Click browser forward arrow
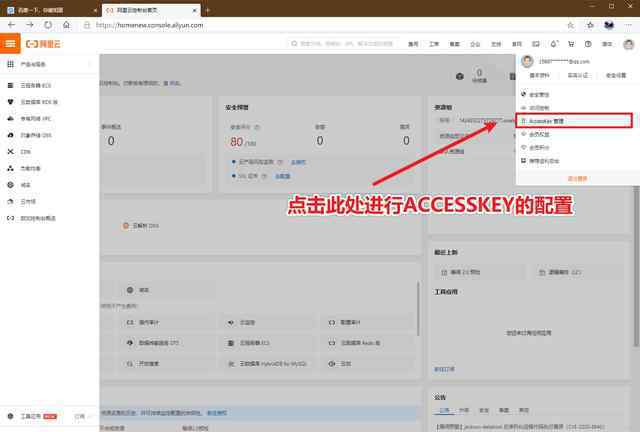This screenshot has height=432, width=640. [x=30, y=25]
